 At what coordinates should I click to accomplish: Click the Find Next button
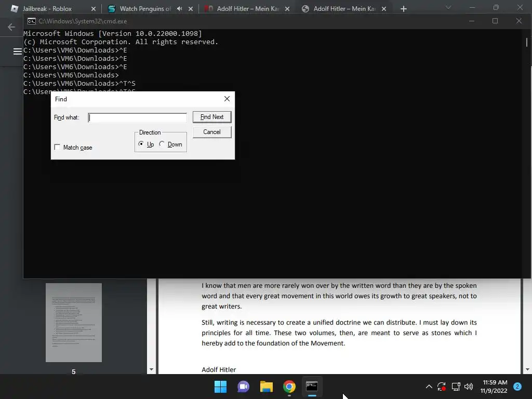tap(212, 117)
